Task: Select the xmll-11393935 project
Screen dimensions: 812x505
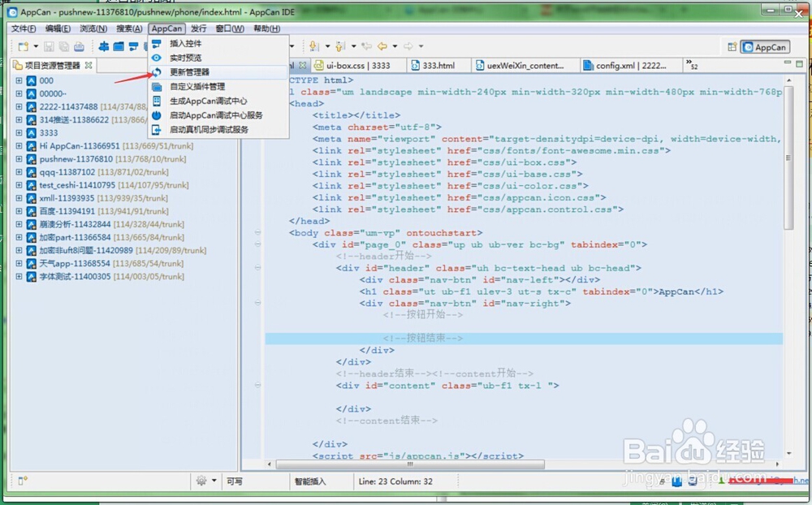Action: point(104,198)
